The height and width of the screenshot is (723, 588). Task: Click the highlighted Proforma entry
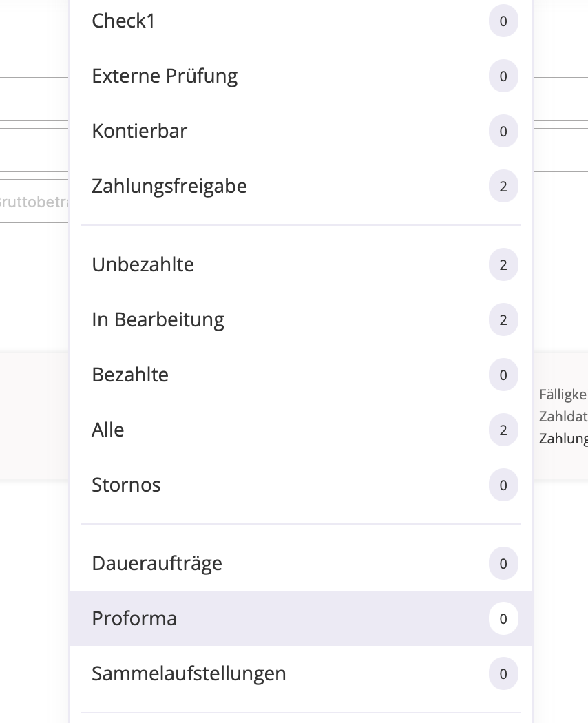134,619
